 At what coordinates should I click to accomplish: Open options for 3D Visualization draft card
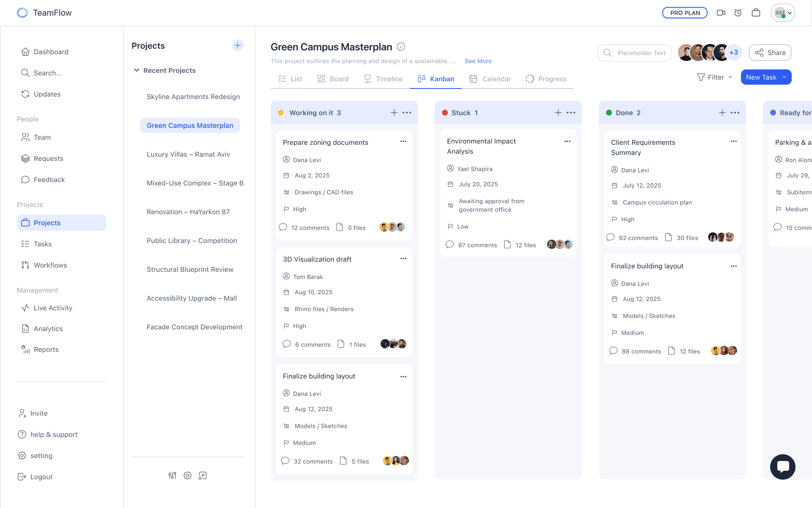click(x=403, y=259)
